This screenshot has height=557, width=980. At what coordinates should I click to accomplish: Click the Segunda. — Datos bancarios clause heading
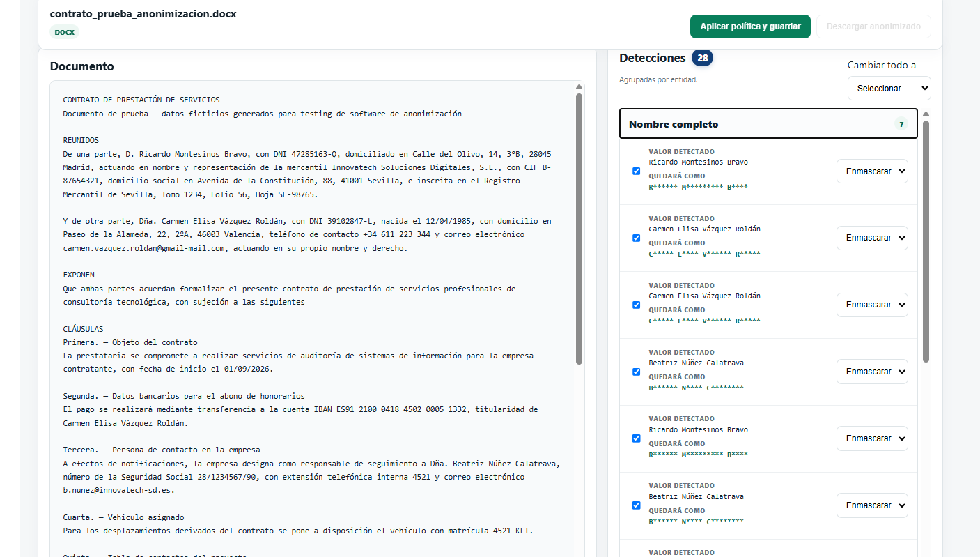coord(184,396)
